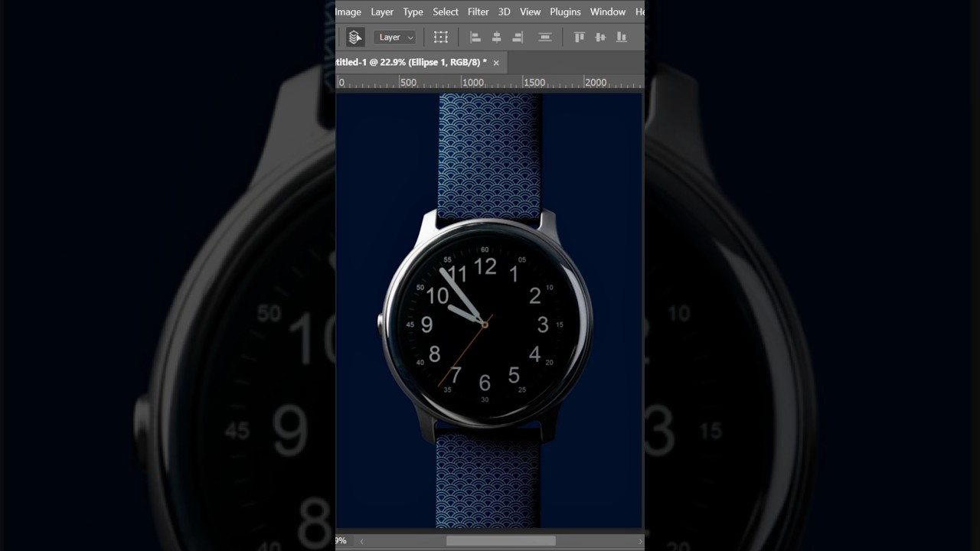
Task: Open the Filter menu
Action: click(x=479, y=11)
